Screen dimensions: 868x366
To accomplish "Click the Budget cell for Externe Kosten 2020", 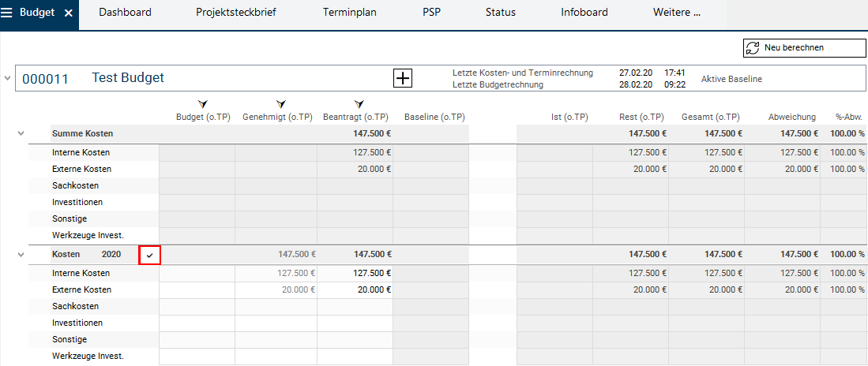I will pos(197,289).
